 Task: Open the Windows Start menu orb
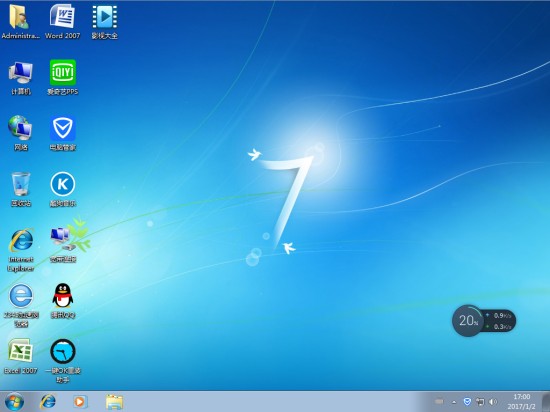click(14, 402)
